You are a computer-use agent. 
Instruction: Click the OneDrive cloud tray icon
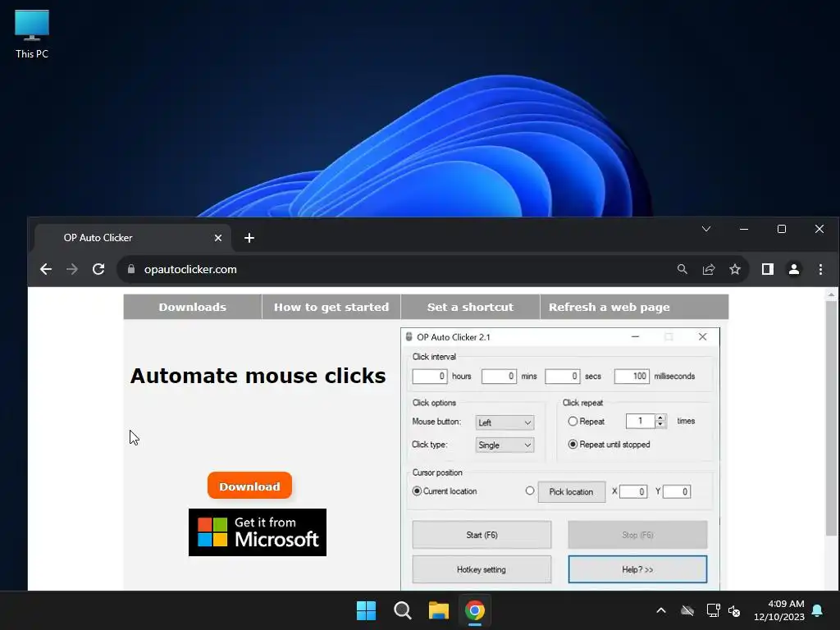point(687,610)
